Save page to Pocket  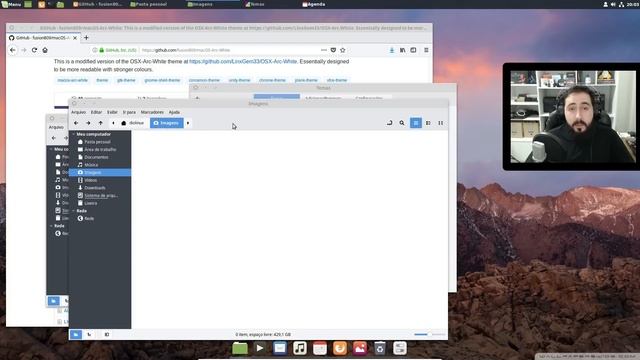click(333, 50)
